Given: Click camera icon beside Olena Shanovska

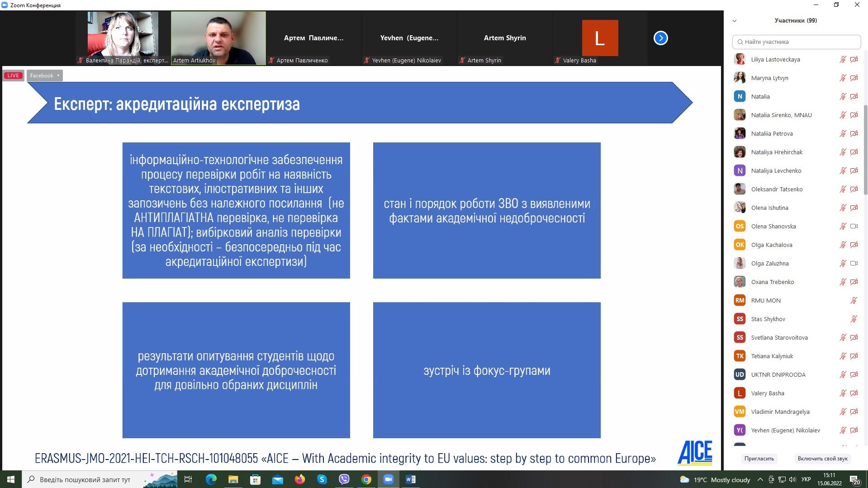Looking at the screenshot, I should click(x=854, y=226).
